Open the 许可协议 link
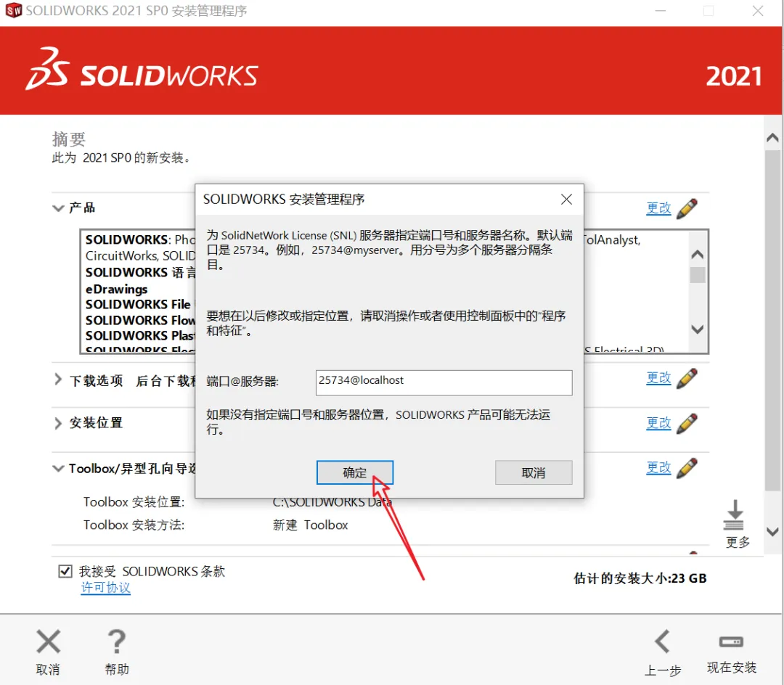Image resolution: width=784 pixels, height=685 pixels. tap(105, 588)
